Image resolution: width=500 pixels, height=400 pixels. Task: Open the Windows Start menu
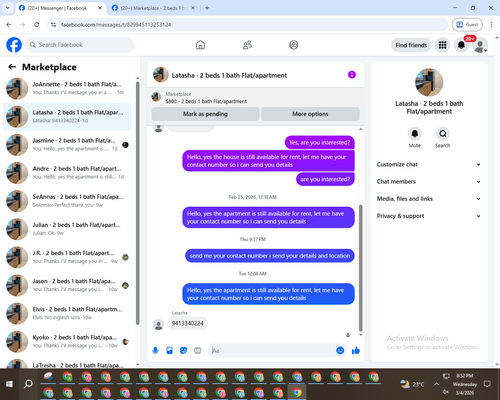[x=9, y=384]
